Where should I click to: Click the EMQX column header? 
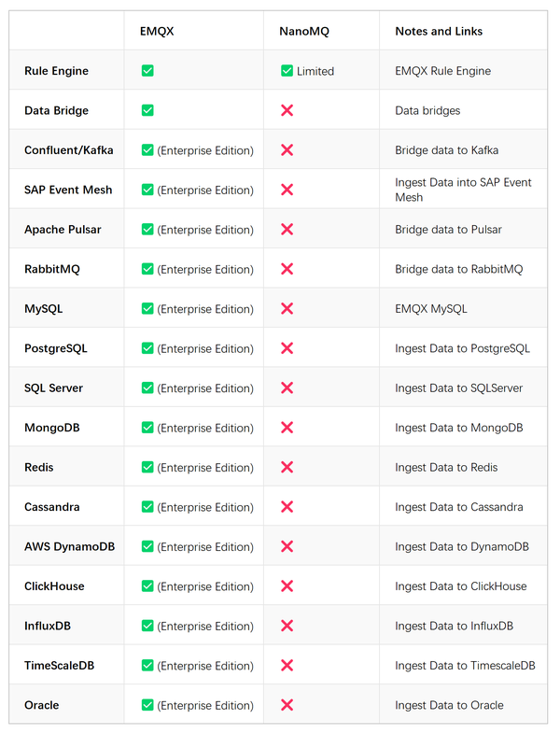pos(157,31)
